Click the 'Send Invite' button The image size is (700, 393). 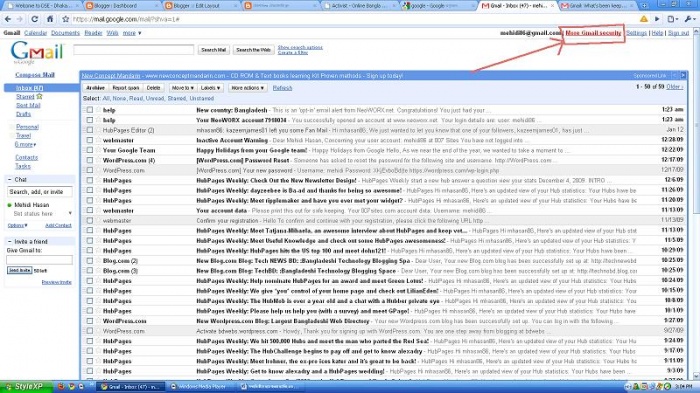(x=20, y=270)
